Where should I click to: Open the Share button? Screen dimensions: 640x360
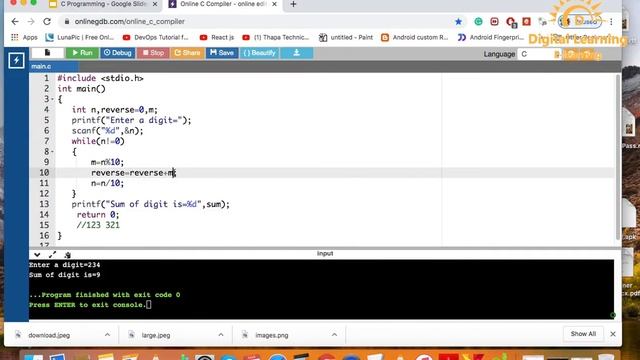click(187, 53)
